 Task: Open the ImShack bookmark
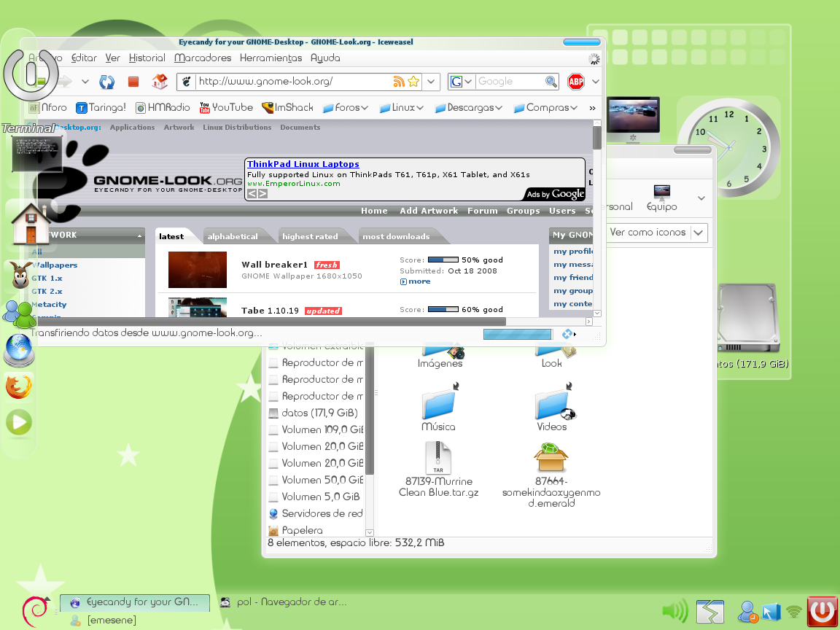pyautogui.click(x=287, y=108)
